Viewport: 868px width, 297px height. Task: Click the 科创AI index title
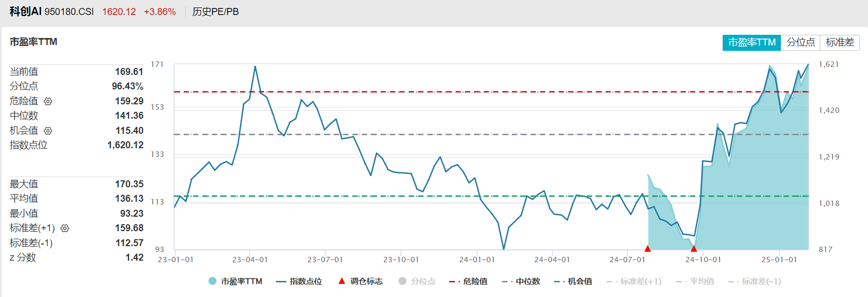pyautogui.click(x=25, y=12)
